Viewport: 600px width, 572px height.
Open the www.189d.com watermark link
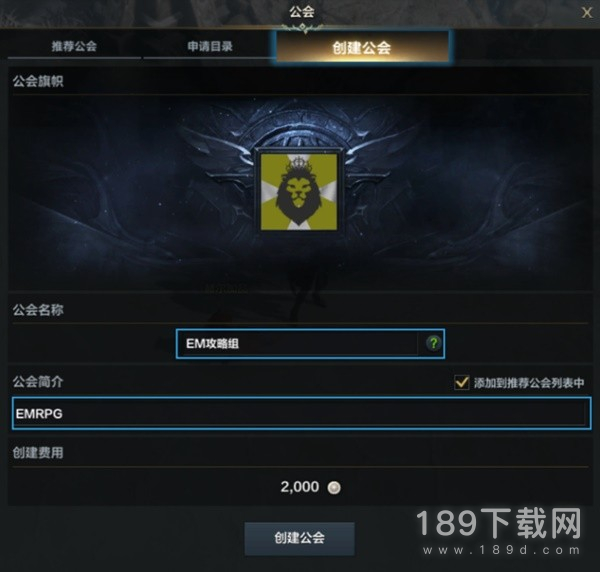click(502, 551)
